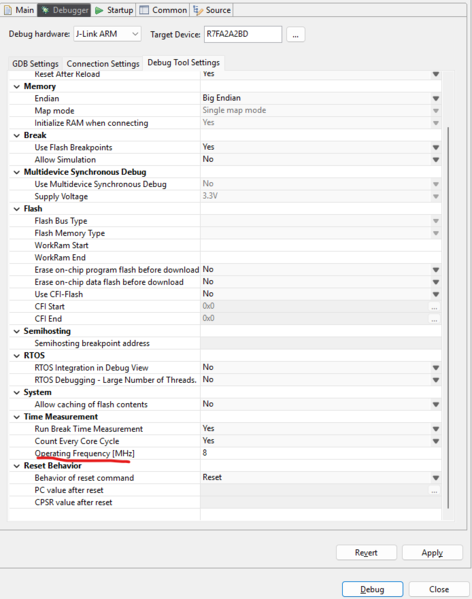
Task: Switch to the Startup tab
Action: tap(114, 10)
